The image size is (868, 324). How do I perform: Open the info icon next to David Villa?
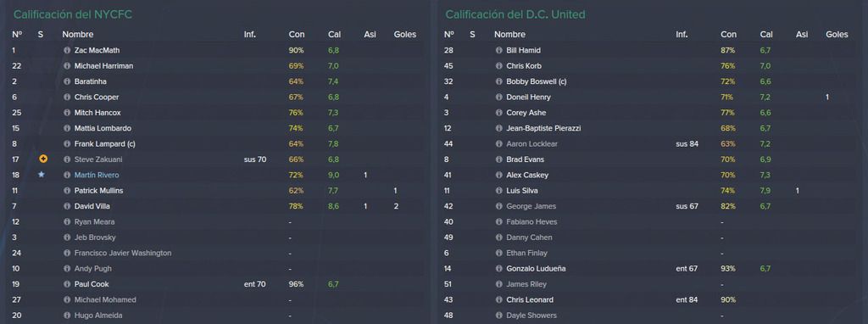[x=67, y=206]
